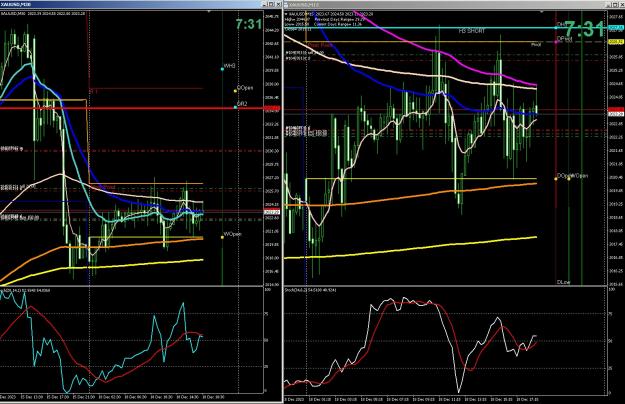Select the Stoch indicator label in M30 subwindow
This screenshot has width=625, height=404.
26,290
